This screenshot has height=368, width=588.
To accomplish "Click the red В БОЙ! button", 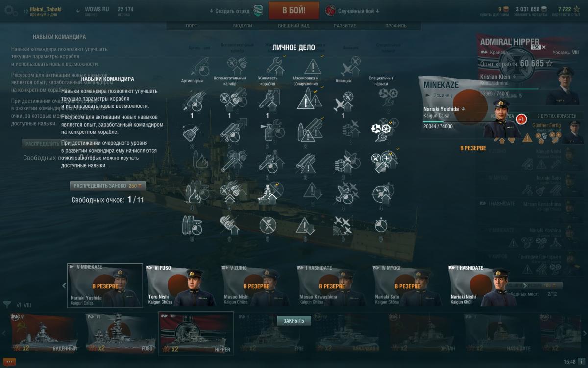I will coord(294,10).
